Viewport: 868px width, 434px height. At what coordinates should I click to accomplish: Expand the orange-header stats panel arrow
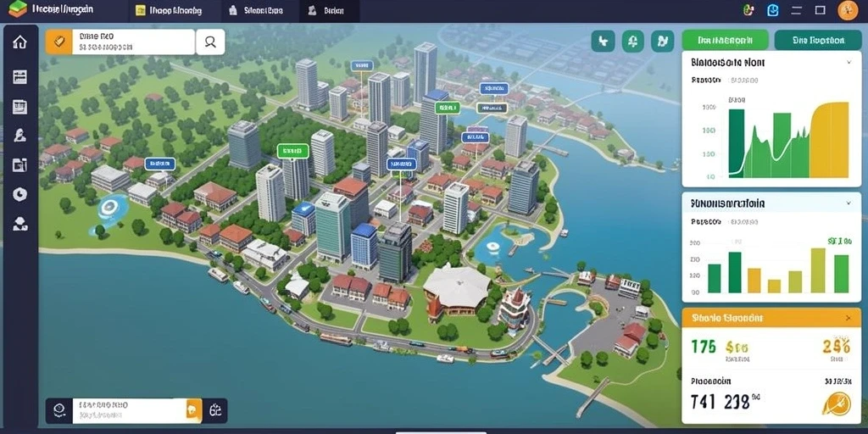(849, 319)
